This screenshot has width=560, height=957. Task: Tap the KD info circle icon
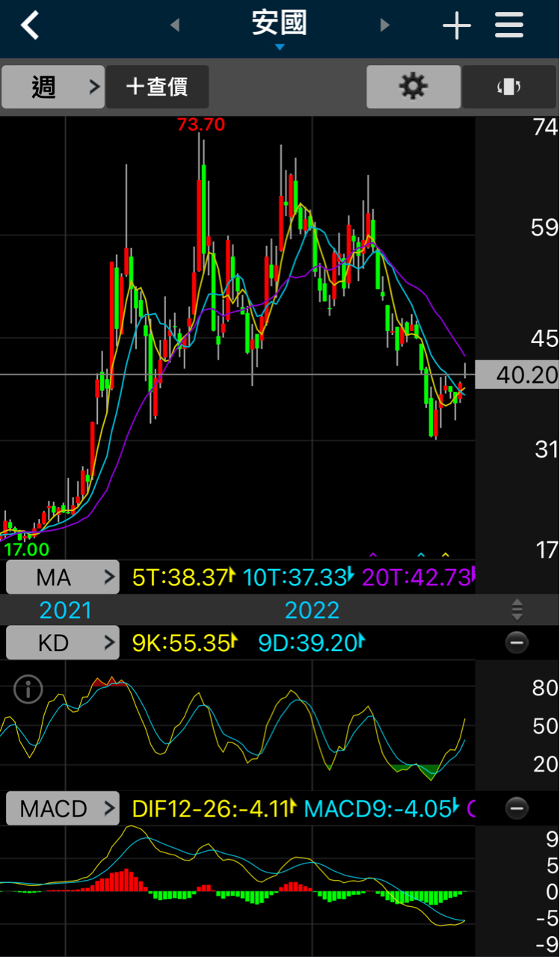point(28,689)
